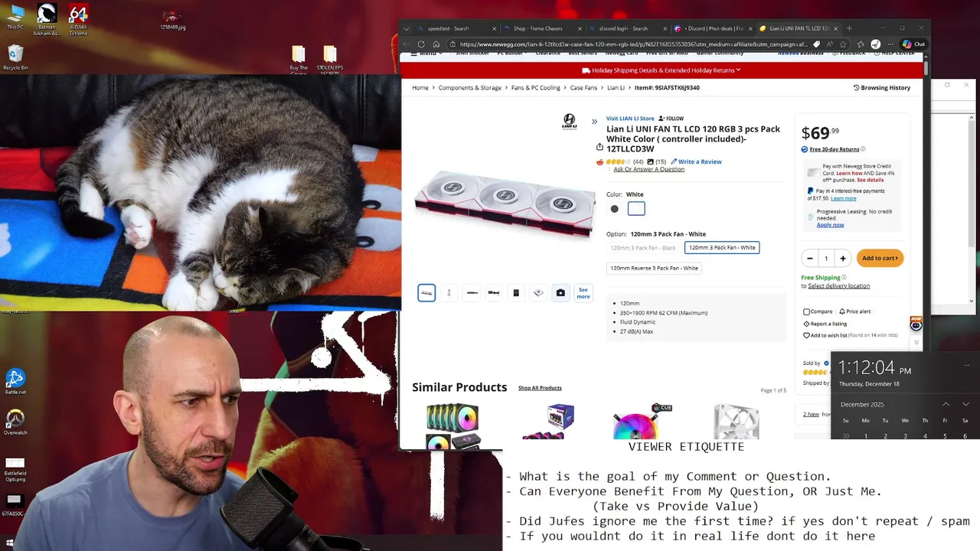
Task: Open Browsing History
Action: coord(882,88)
